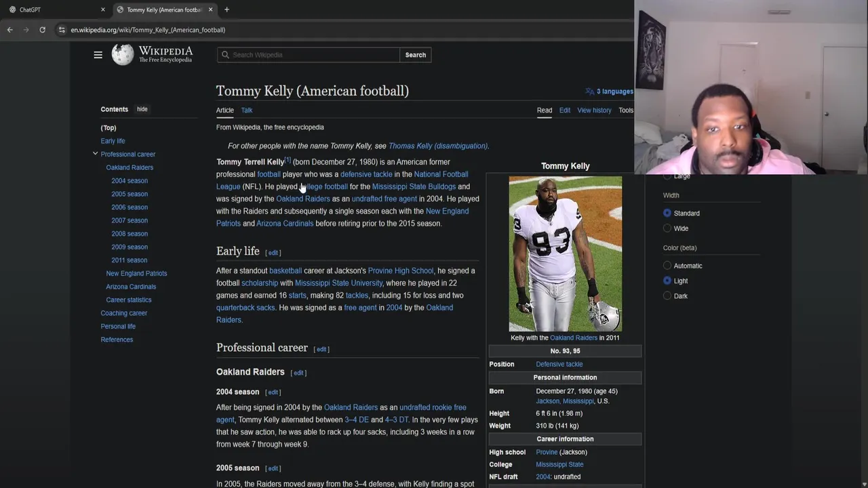The width and height of the screenshot is (868, 488).
Task: Edit the Early life section
Action: tap(273, 253)
